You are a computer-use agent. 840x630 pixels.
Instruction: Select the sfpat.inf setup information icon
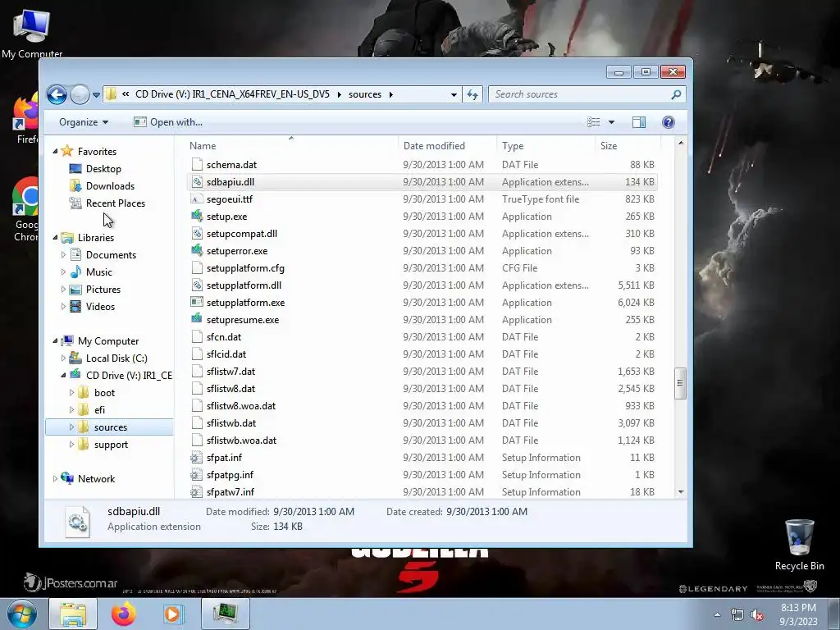pyautogui.click(x=197, y=458)
